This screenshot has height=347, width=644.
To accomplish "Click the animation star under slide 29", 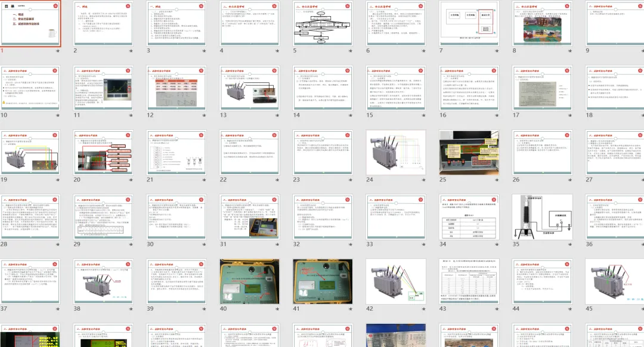I will (x=131, y=244).
